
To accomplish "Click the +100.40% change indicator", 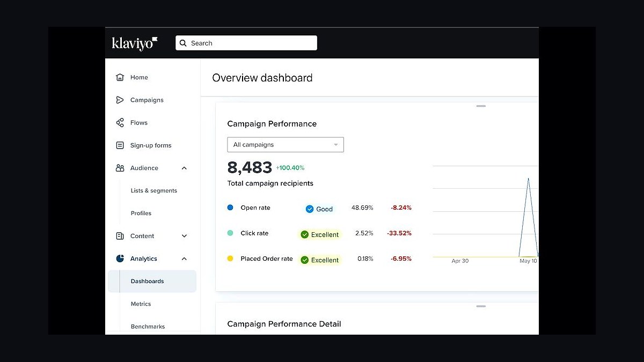I will (x=290, y=168).
